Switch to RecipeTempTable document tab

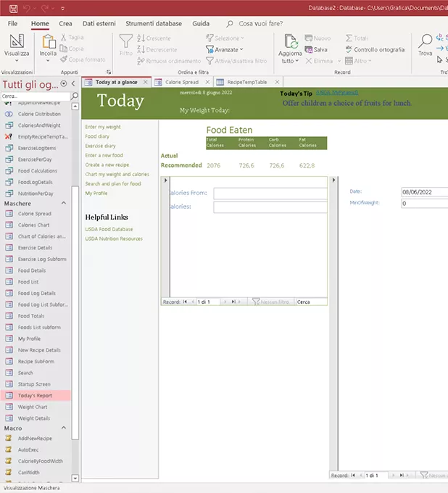pos(247,82)
